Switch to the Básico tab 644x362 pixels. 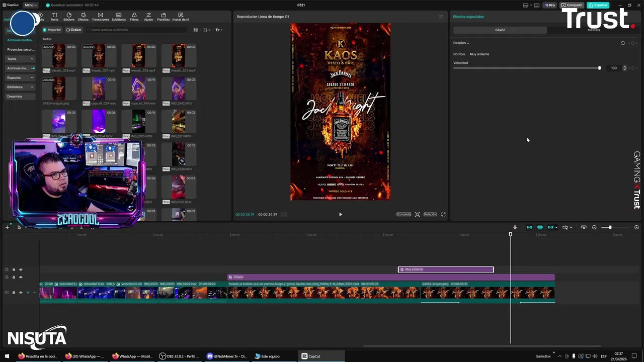pos(500,30)
